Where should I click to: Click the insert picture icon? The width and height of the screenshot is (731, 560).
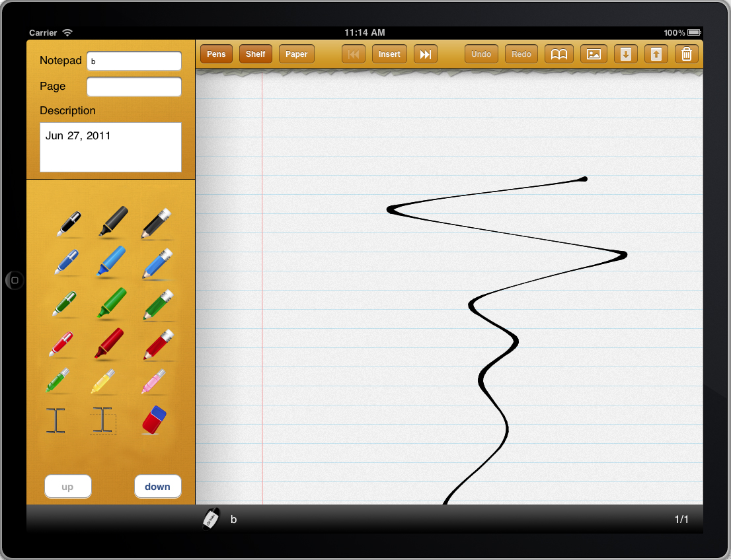click(x=594, y=54)
